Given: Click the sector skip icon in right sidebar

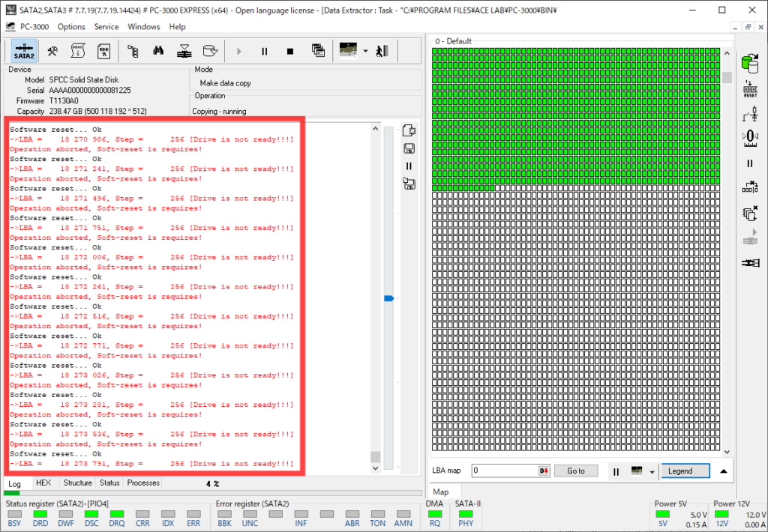Looking at the screenshot, I should [x=750, y=187].
